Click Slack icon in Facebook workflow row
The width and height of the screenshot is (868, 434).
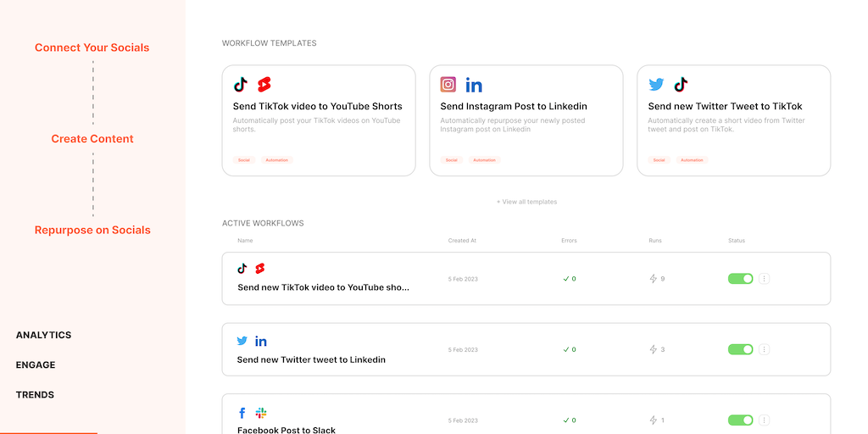pyautogui.click(x=261, y=413)
